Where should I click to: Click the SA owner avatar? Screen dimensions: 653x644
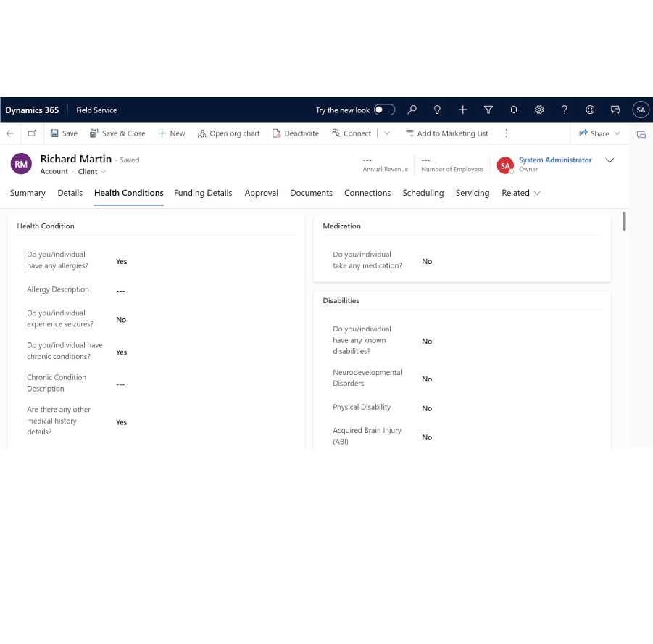click(505, 165)
